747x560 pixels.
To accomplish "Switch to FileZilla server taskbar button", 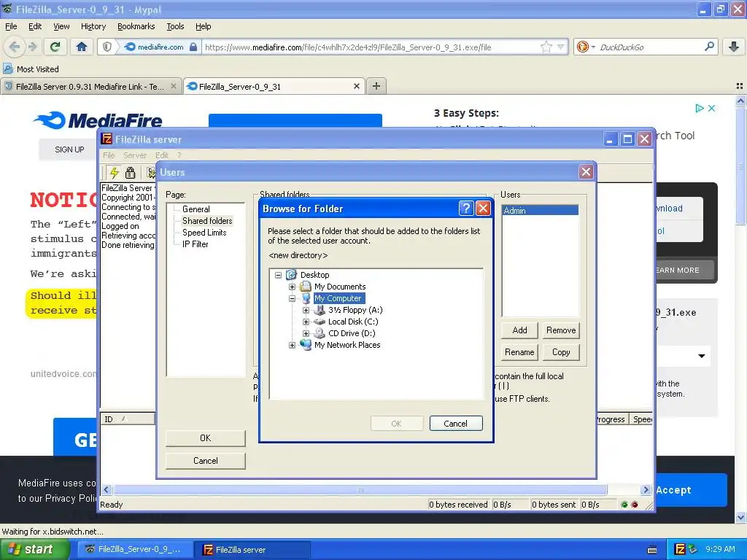I will coord(252,550).
